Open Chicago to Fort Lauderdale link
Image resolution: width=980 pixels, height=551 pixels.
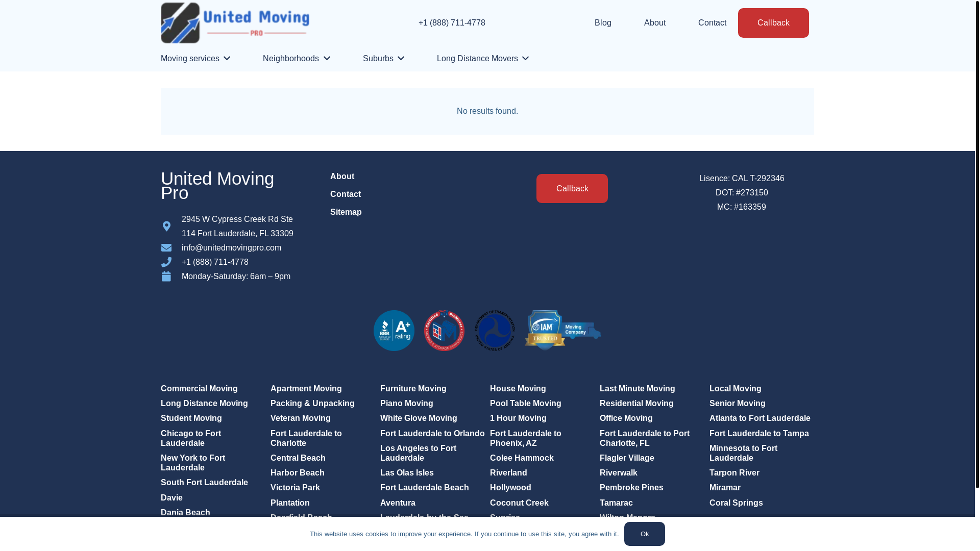(191, 438)
